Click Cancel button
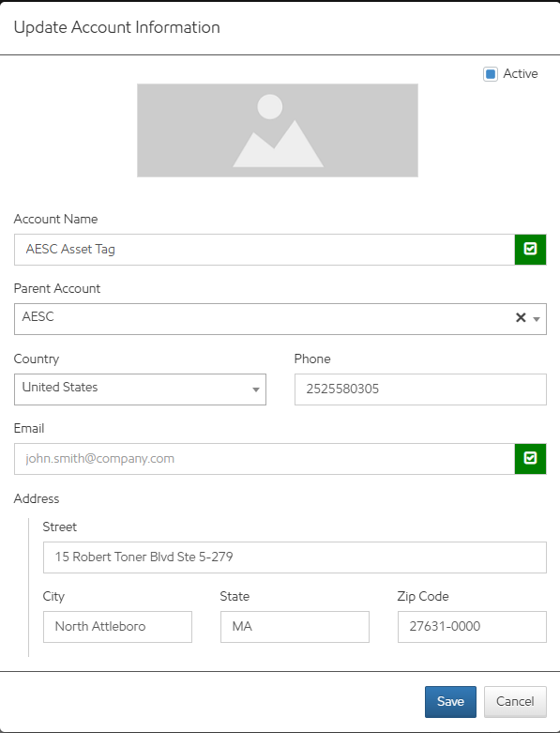 tap(515, 702)
